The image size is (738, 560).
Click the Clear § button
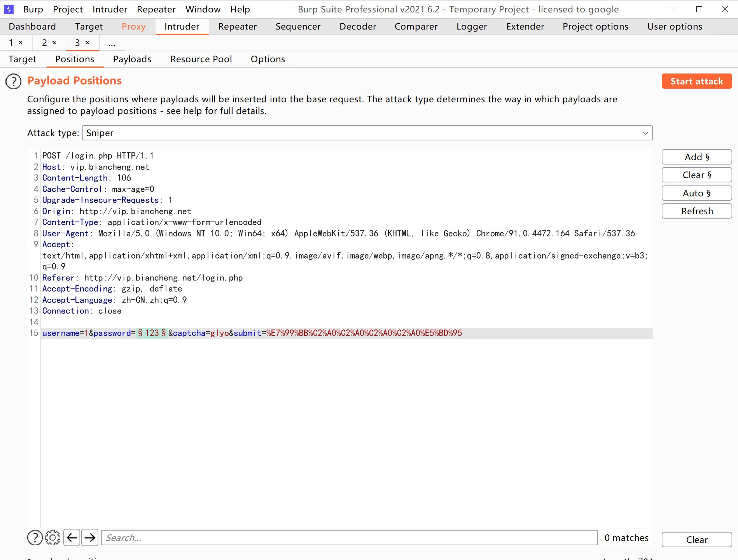[x=697, y=175]
